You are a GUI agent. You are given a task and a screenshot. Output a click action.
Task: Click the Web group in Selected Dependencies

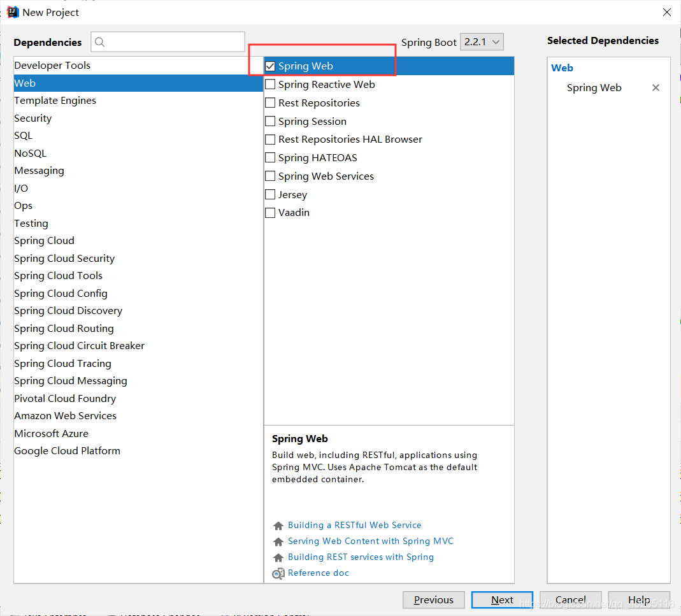coord(562,68)
